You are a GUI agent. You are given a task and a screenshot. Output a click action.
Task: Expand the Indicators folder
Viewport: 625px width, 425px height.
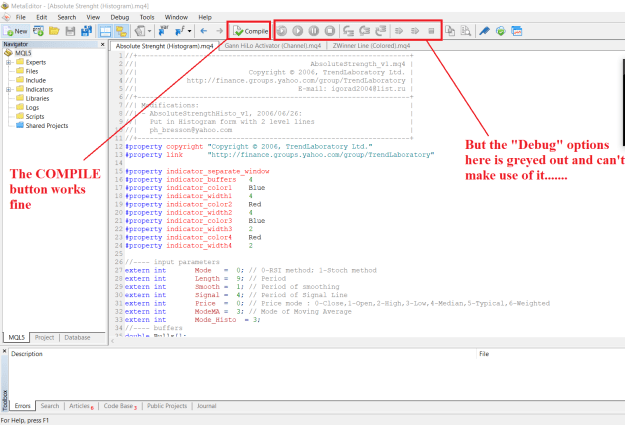click(x=8, y=90)
